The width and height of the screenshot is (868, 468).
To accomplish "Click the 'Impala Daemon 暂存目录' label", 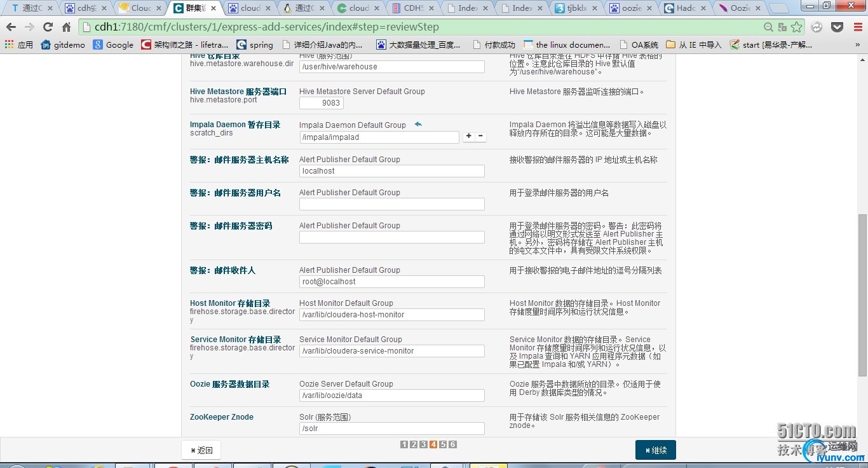I will [235, 125].
